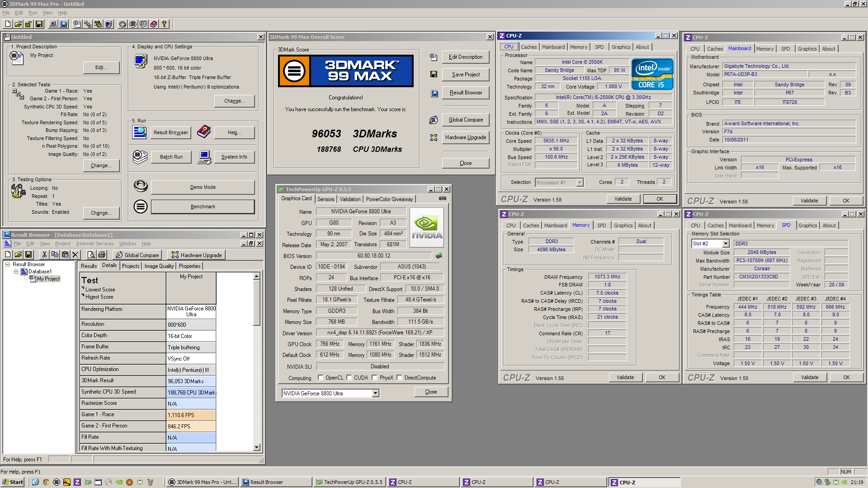Open the Slot #2 dropdown in CPU-Z SPD
This screenshot has height=488, width=868.
tap(726, 244)
